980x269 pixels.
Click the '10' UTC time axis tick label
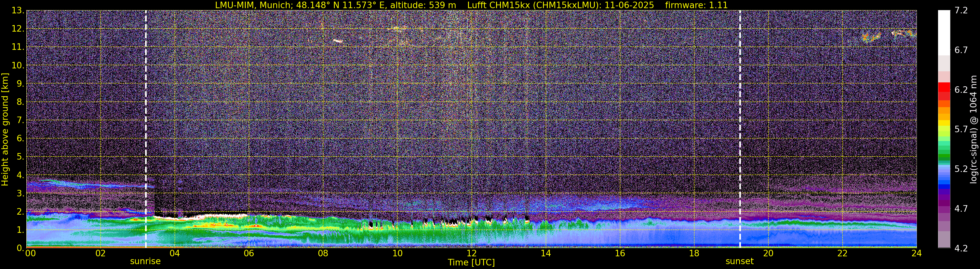click(x=397, y=253)
